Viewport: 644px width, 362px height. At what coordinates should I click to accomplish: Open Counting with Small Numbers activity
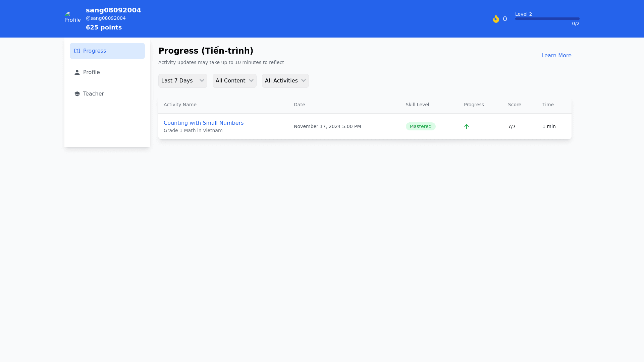click(203, 123)
